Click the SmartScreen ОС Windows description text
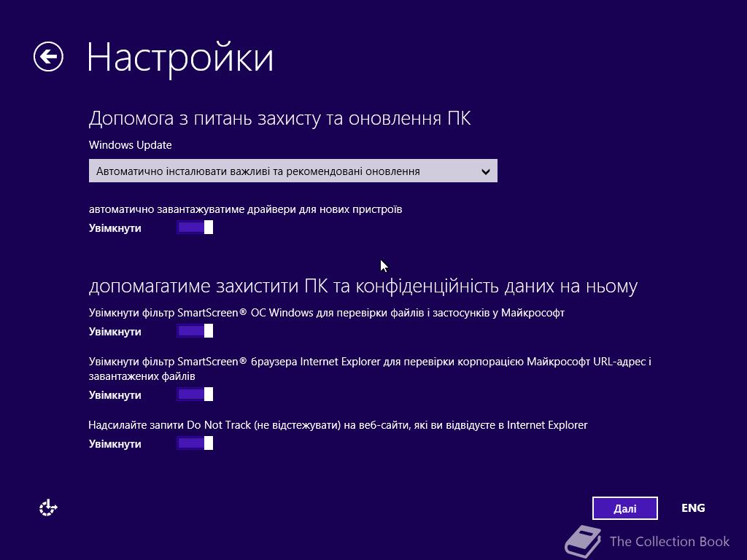This screenshot has width=747, height=560. pyautogui.click(x=327, y=313)
